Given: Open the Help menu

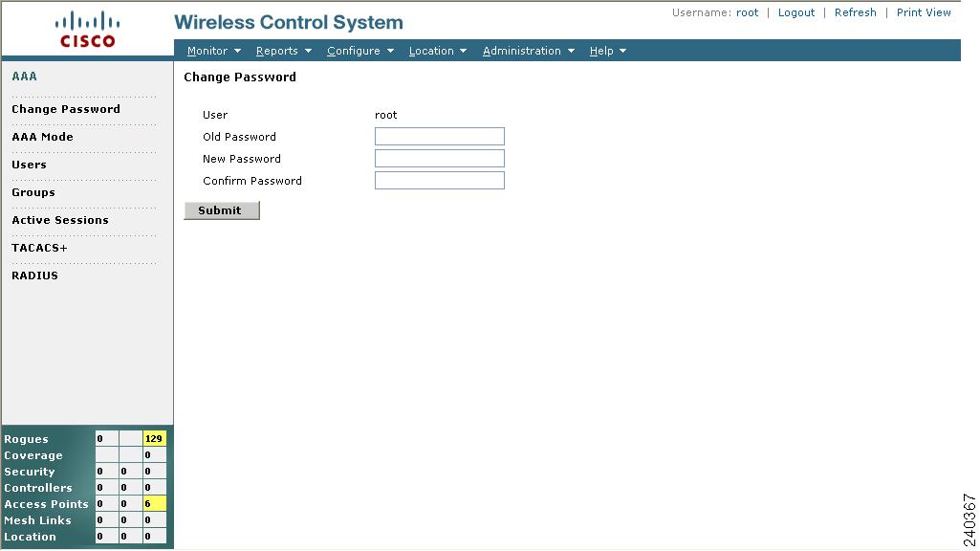Looking at the screenshot, I should [601, 51].
